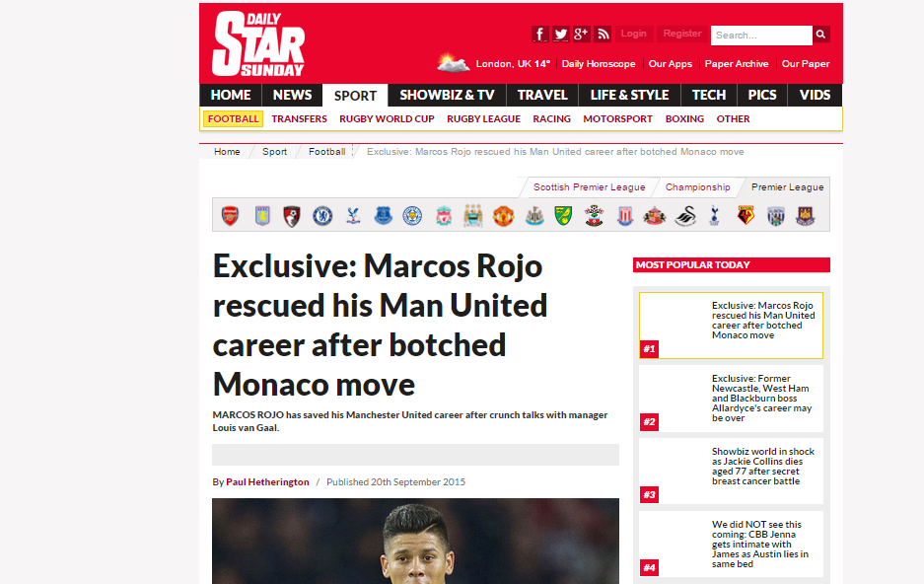Select the Chelsea club crest

[x=322, y=216]
